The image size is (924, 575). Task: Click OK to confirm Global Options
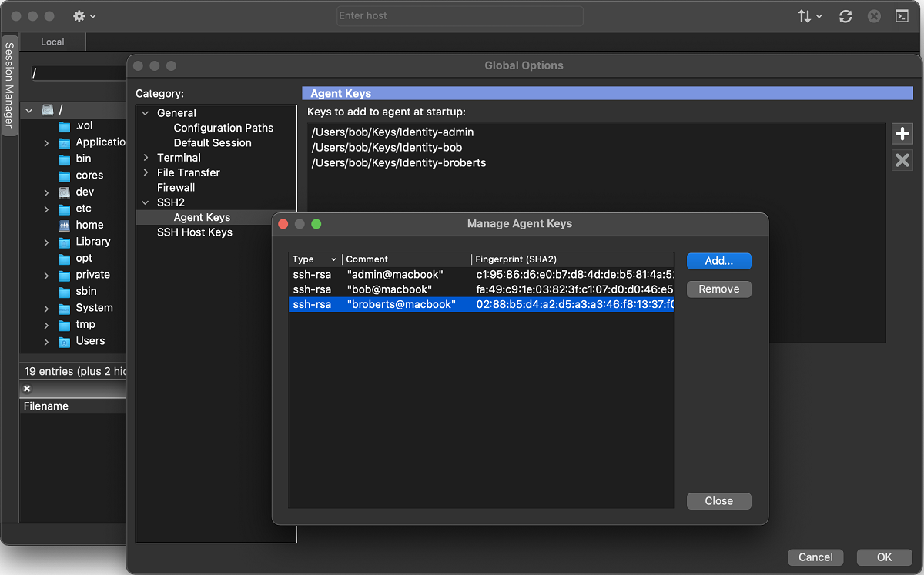click(884, 557)
